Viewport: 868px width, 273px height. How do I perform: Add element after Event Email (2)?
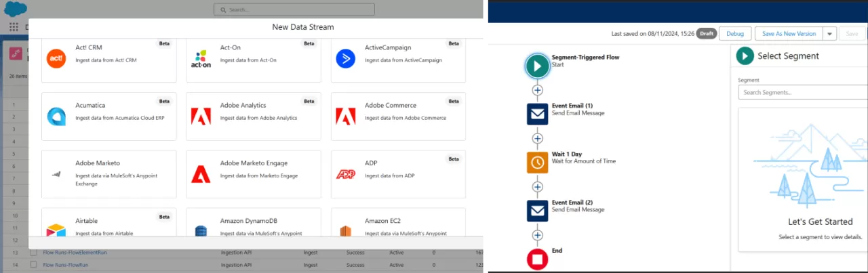coord(538,235)
